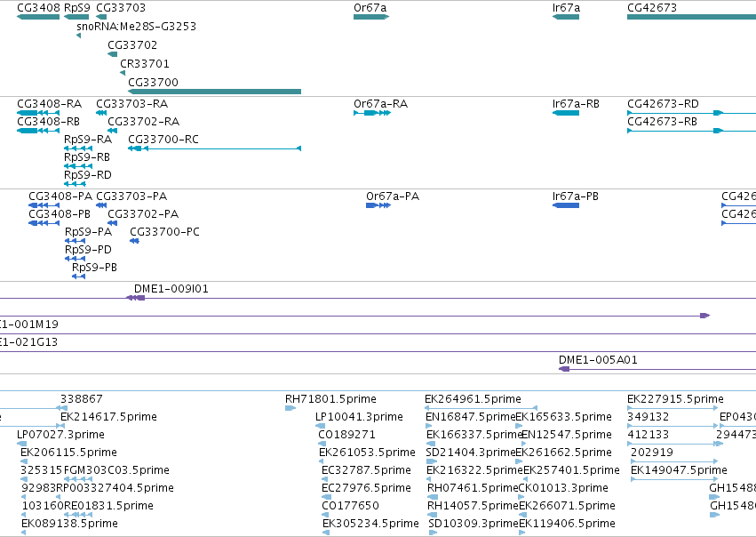Select the CG42673-RD transcript label
756x537 pixels.
point(663,104)
